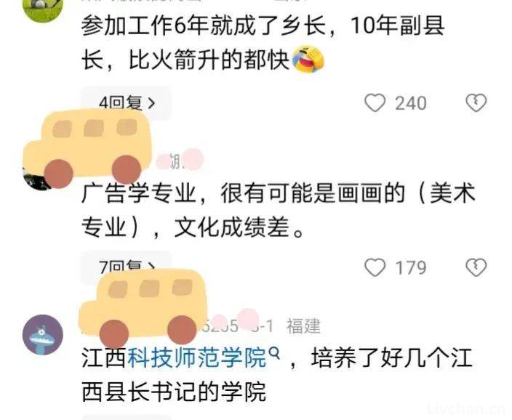Select the 参加工作6年 comment text
Image resolution: width=512 pixels, height=420 pixels.
263,43
